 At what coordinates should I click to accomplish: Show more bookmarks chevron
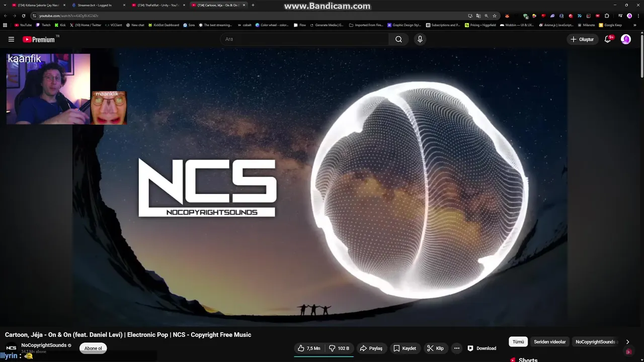click(635, 25)
